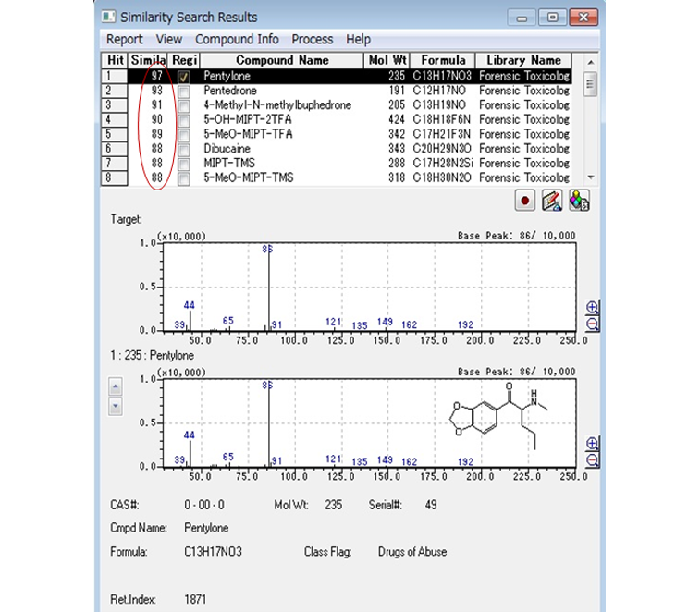
Task: Zoom out on the Target spectrum
Action: pyautogui.click(x=592, y=324)
